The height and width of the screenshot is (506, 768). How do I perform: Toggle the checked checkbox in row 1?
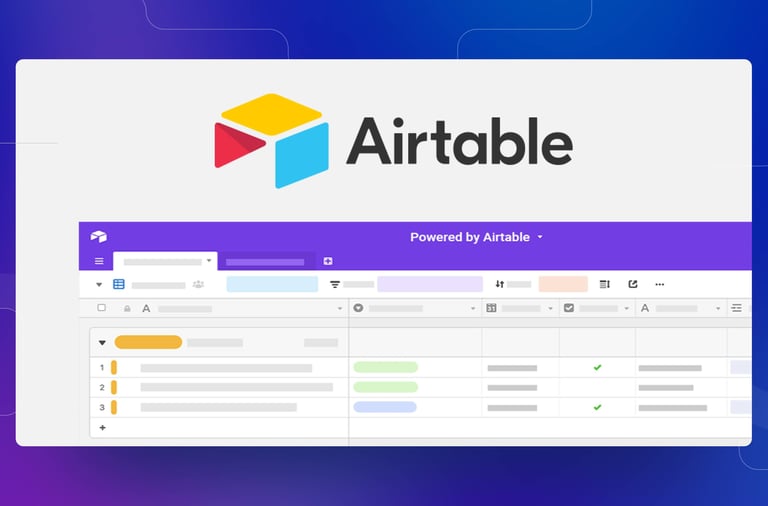597,367
